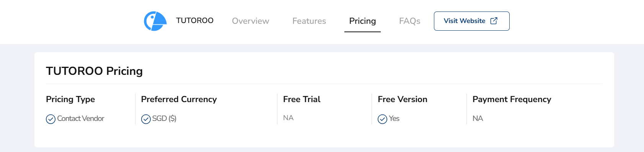Click the TUTOROO Pricing heading

(94, 71)
